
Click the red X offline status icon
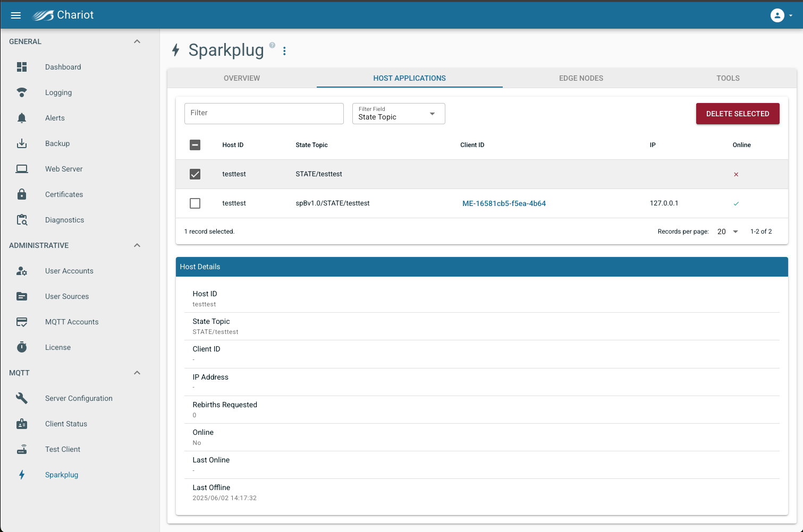[x=736, y=174]
